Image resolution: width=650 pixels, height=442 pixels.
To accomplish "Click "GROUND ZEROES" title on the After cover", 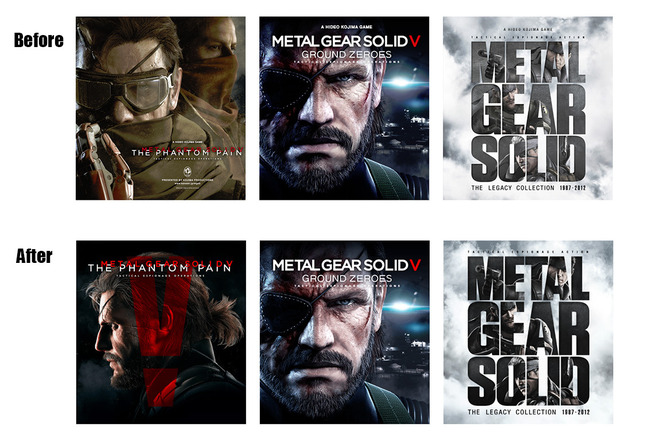I will click(347, 278).
